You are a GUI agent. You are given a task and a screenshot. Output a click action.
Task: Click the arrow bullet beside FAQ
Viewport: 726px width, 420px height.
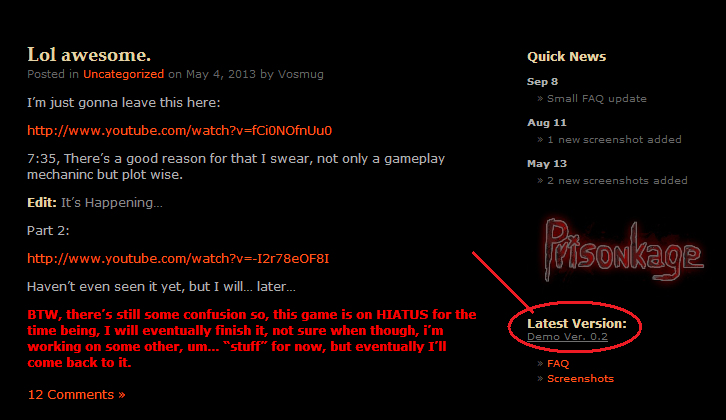(x=540, y=364)
